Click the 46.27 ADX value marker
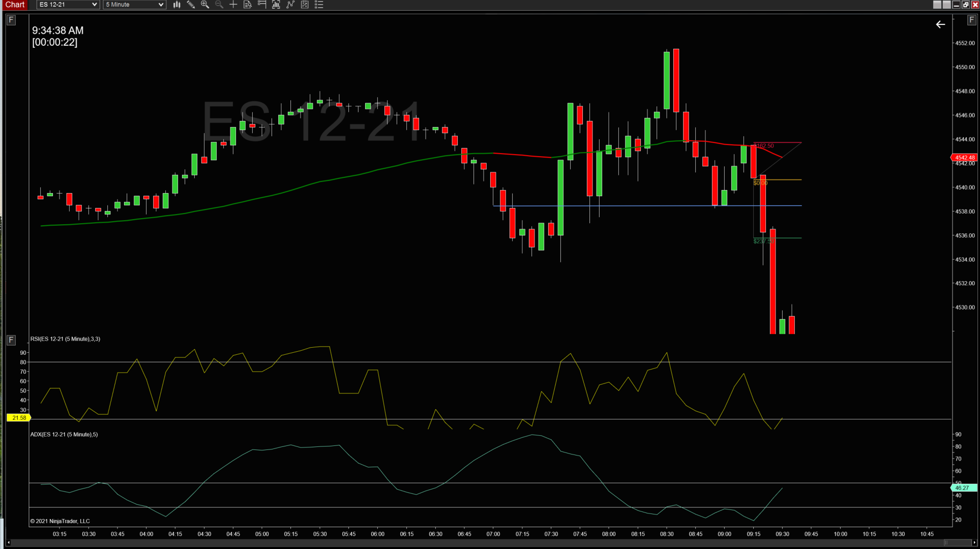Screen dimensions: 980x549 [x=964, y=488]
